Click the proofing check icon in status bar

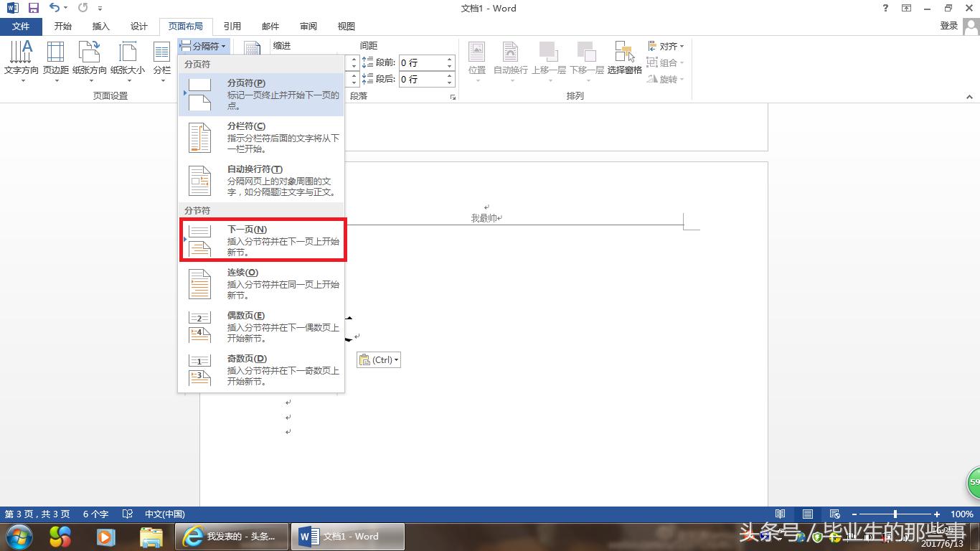click(x=128, y=514)
